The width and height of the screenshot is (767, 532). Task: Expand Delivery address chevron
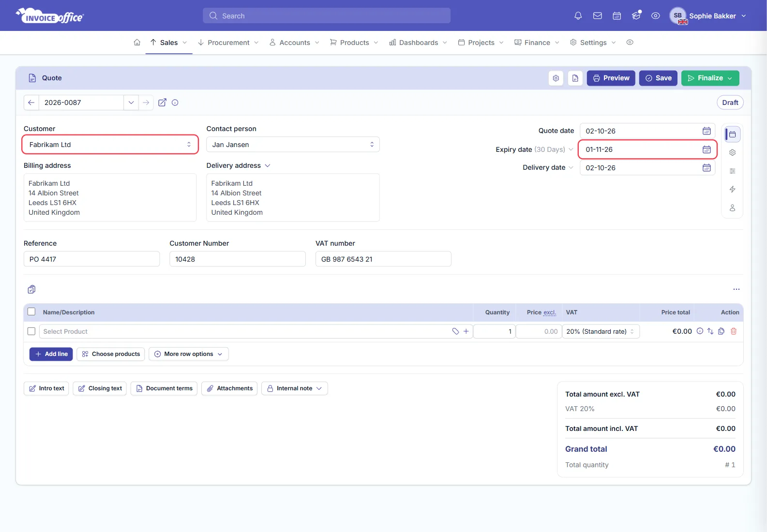268,165
